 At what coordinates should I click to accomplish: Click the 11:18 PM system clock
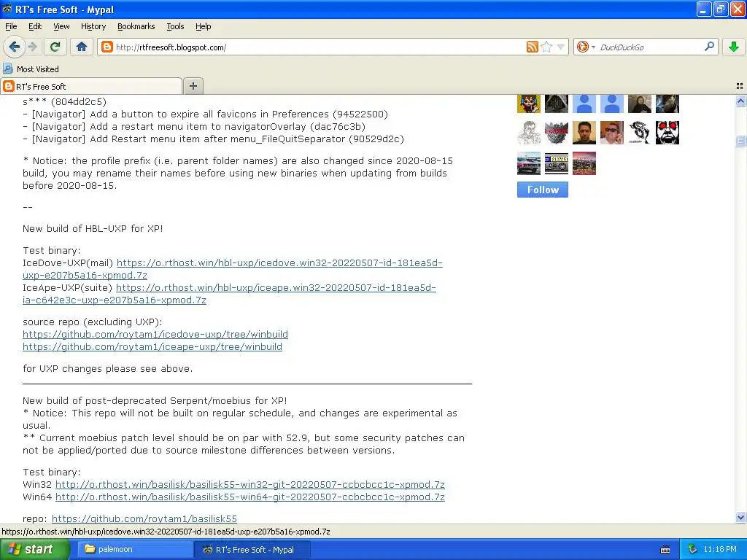pyautogui.click(x=720, y=549)
